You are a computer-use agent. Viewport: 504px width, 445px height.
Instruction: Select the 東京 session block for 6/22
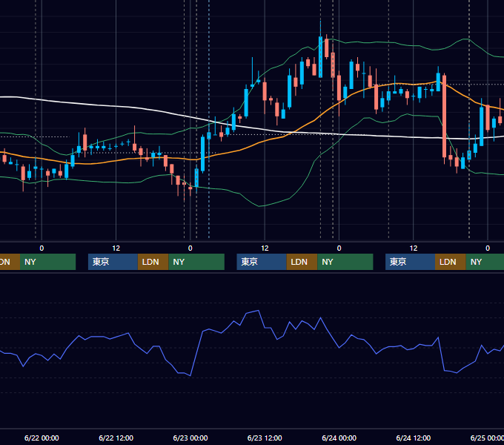pos(113,262)
